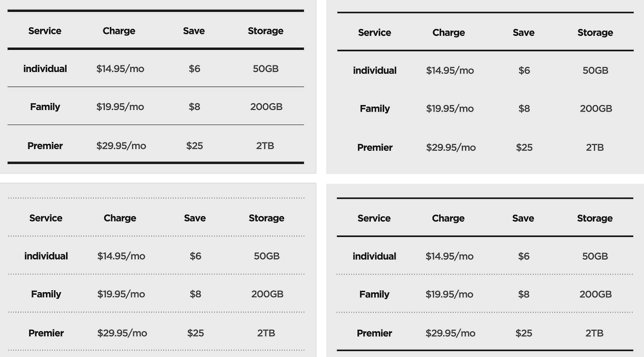Click the 50GB cell in the fully dotted table
The width and height of the screenshot is (644, 357).
point(267,256)
